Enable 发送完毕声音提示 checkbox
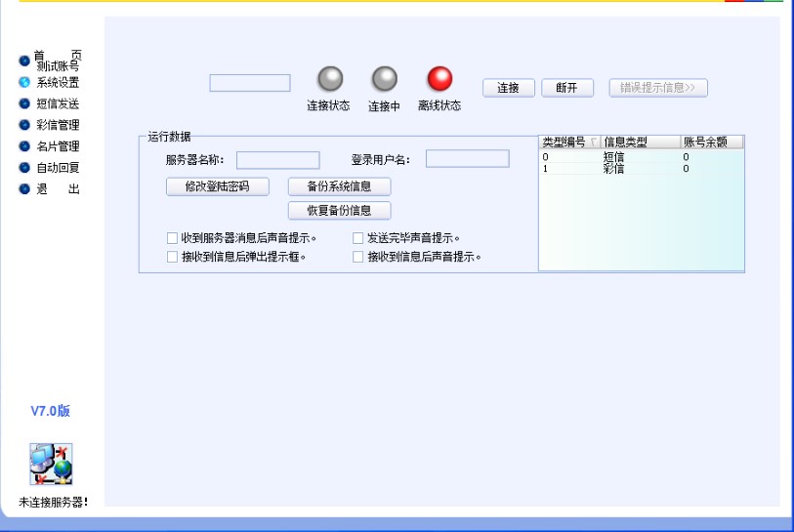Viewport: 794px width, 532px height. [358, 238]
